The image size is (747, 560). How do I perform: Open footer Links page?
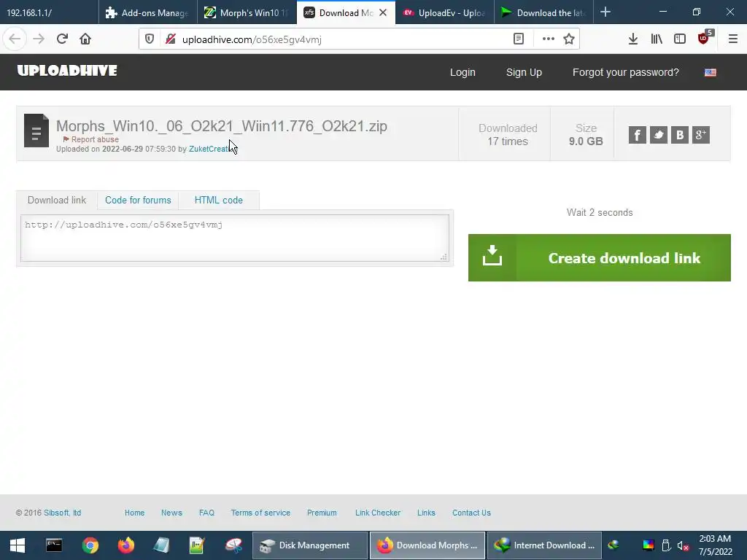coord(426,513)
